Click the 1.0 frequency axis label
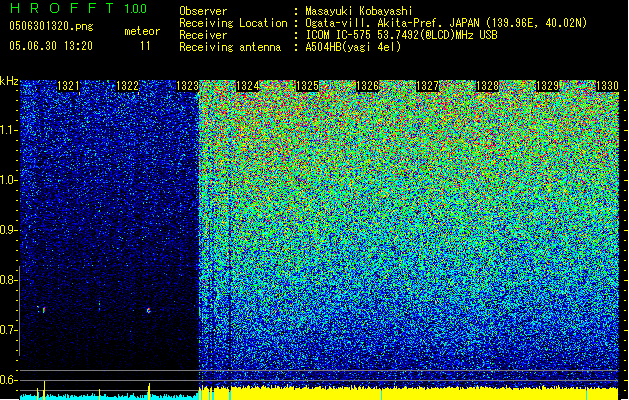Viewport: 629px width, 400px height. [8, 180]
